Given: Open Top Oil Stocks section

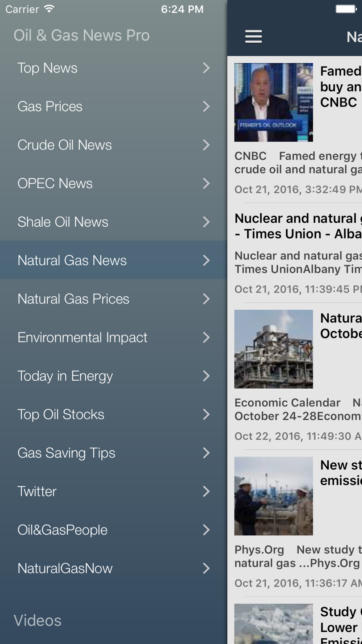Looking at the screenshot, I should (114, 414).
